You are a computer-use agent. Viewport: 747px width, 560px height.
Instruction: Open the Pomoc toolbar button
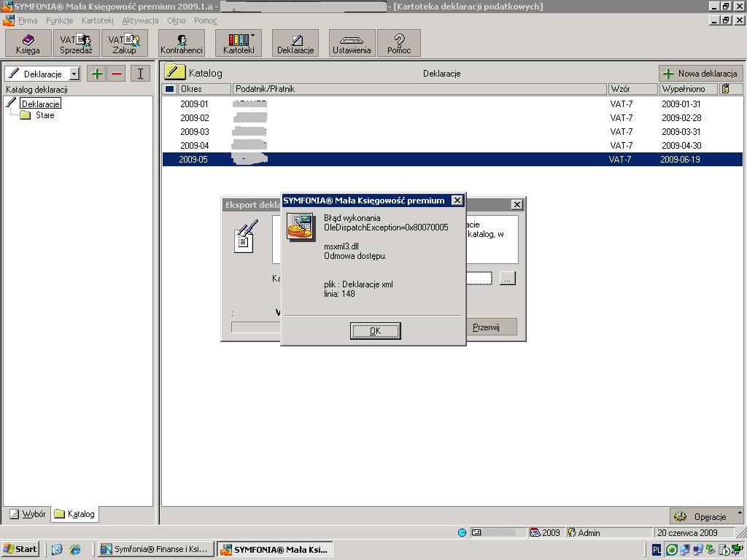pos(399,43)
